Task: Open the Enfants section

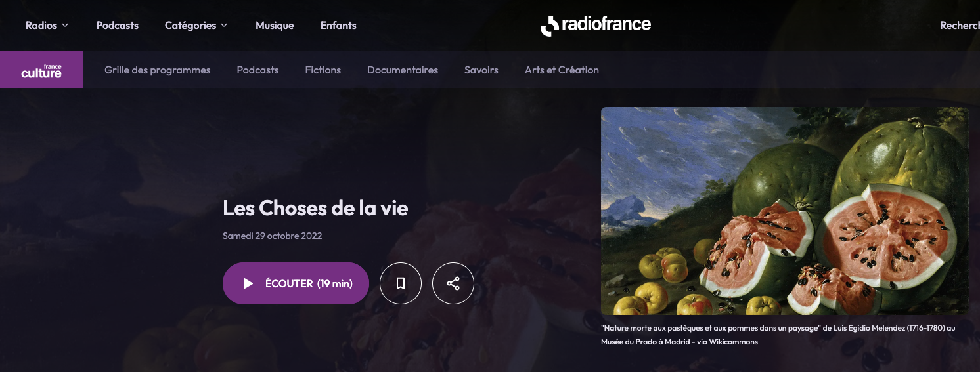Action: 338,26
